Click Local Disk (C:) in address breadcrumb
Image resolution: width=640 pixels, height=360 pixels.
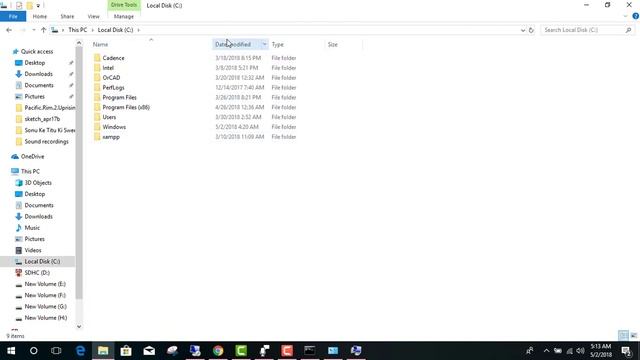(x=116, y=30)
